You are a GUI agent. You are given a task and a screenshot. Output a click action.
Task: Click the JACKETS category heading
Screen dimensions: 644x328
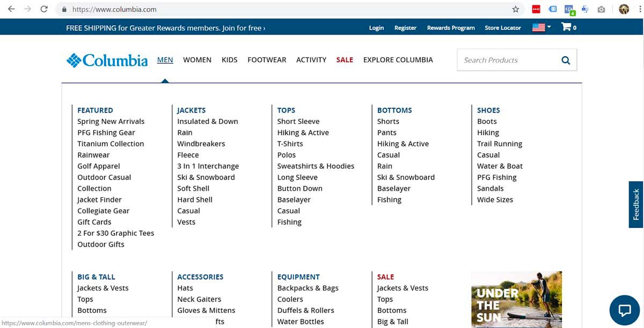pyautogui.click(x=192, y=110)
